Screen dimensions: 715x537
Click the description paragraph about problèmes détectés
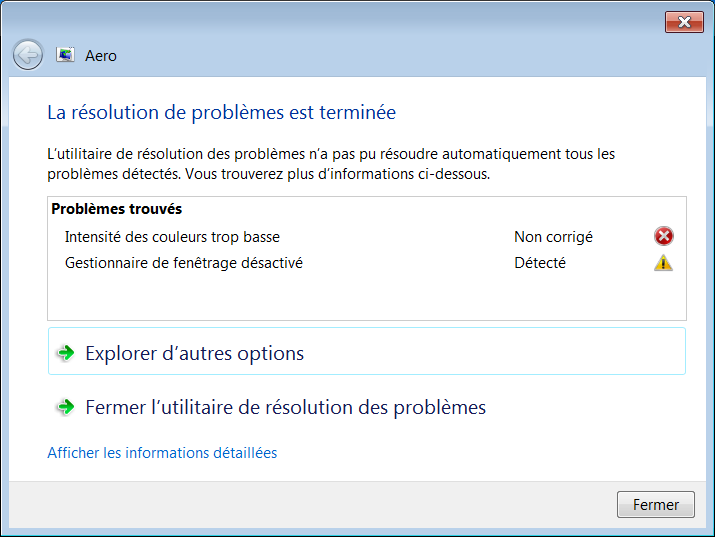click(x=331, y=164)
